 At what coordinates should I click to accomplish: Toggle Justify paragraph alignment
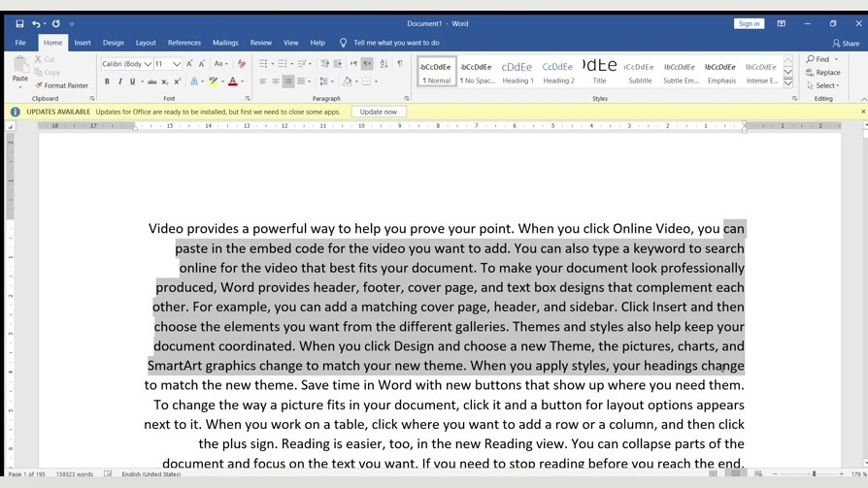tap(301, 81)
